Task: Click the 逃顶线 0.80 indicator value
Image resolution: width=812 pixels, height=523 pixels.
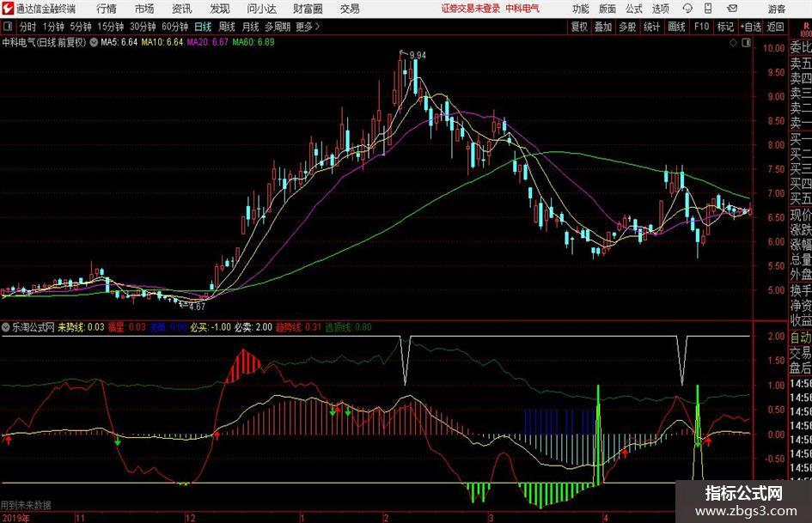Action: pos(348,327)
